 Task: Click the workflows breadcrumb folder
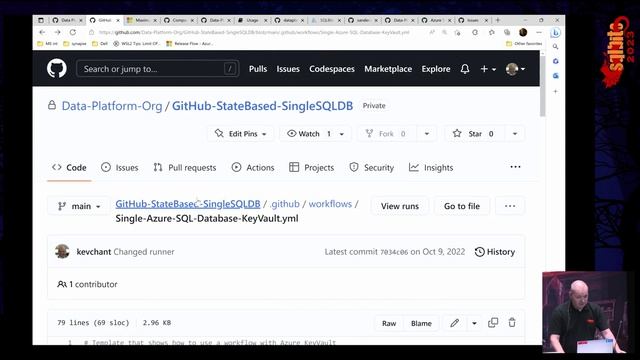(x=330, y=204)
